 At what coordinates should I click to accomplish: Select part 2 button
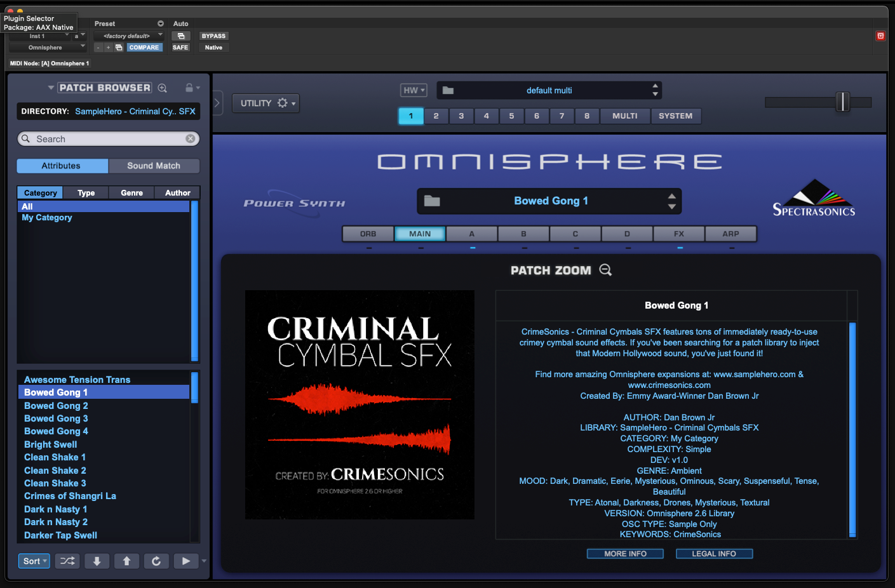(x=436, y=116)
